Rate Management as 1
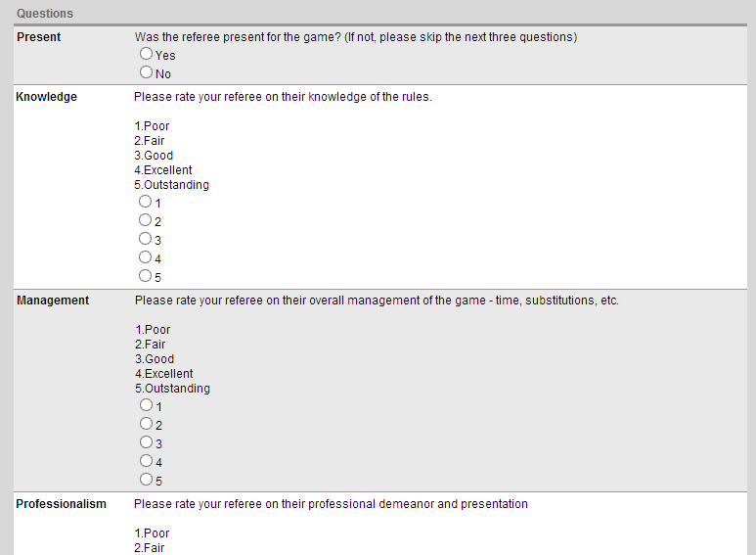The height and width of the screenshot is (555, 756). (x=146, y=405)
